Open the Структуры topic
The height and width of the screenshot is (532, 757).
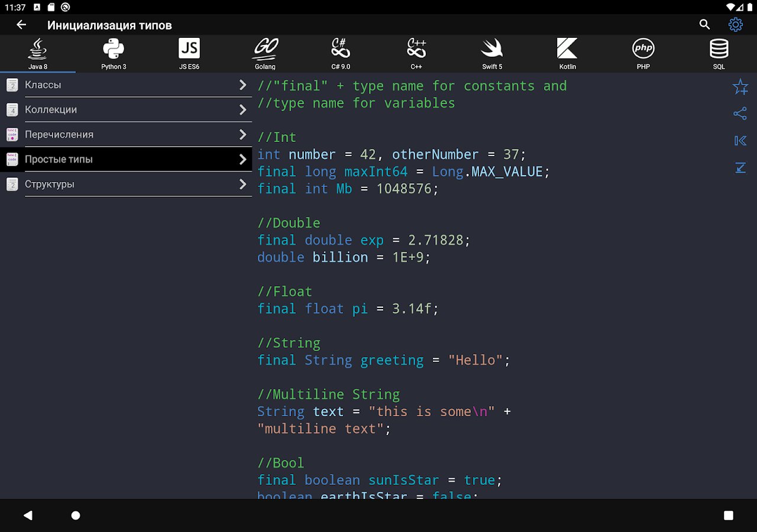(x=127, y=184)
